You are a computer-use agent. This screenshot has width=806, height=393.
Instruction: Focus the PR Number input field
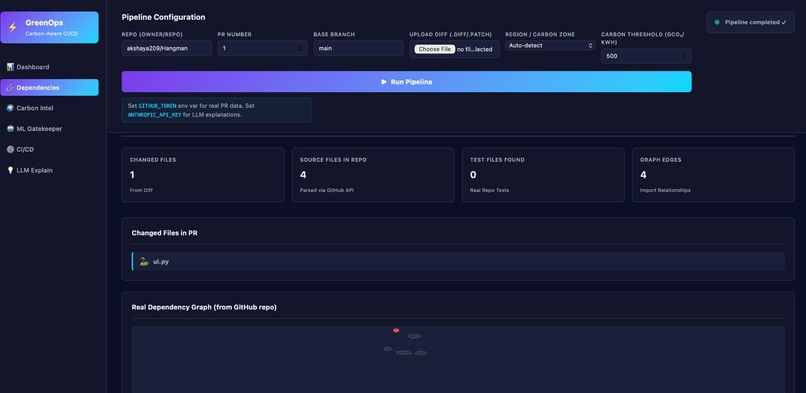(x=262, y=48)
